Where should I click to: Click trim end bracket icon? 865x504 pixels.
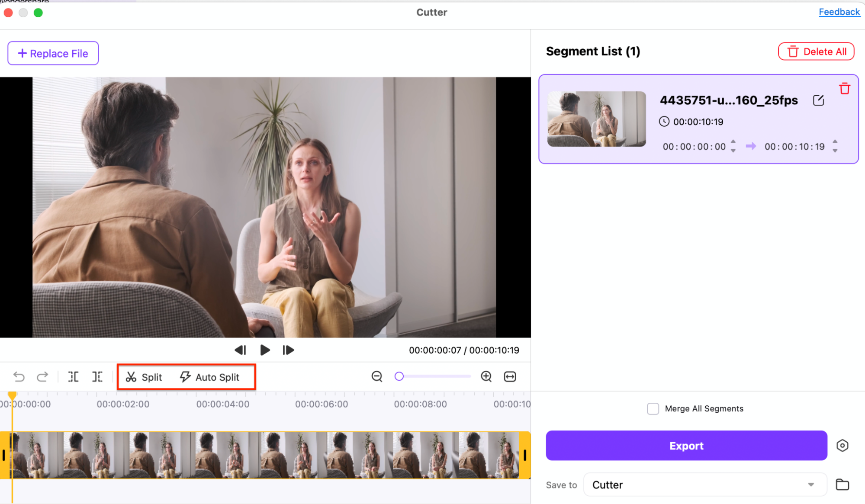97,377
